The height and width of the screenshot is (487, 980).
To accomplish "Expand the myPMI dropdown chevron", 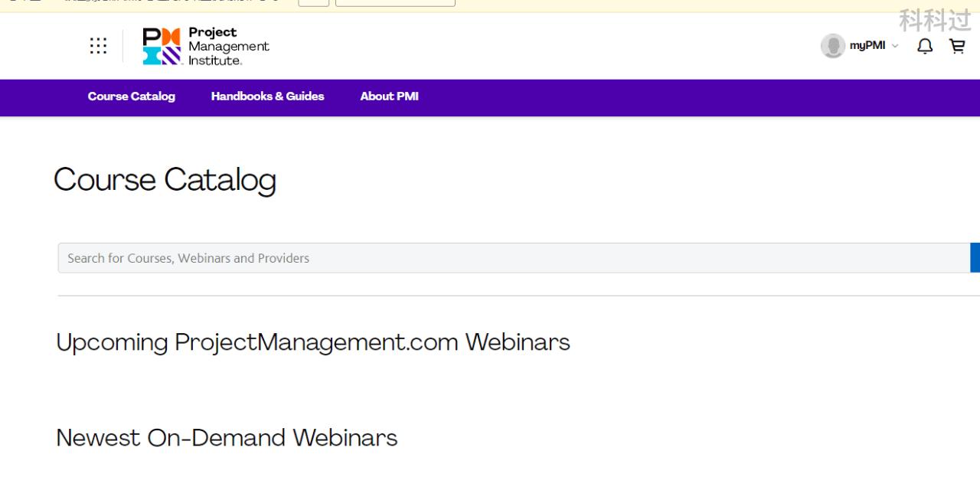I will (x=895, y=46).
